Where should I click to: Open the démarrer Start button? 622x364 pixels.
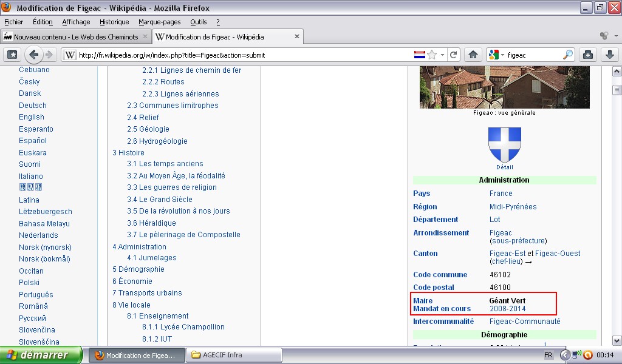[41, 355]
